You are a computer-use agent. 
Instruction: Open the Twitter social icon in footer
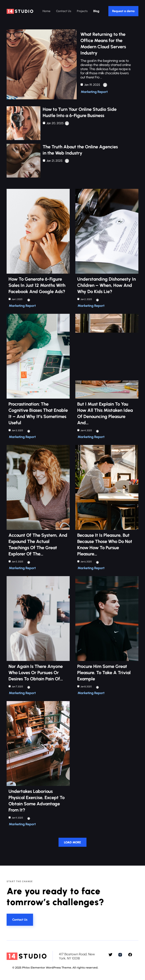(x=110, y=955)
